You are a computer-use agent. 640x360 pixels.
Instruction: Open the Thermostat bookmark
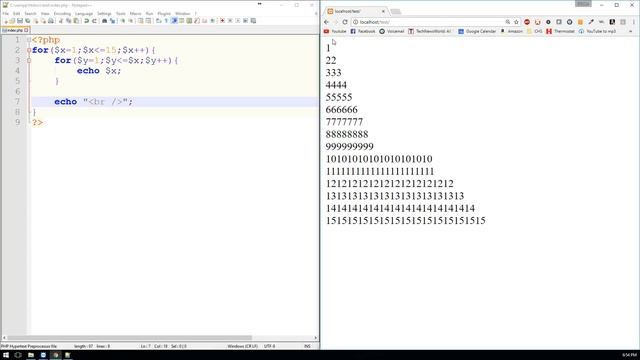560,31
